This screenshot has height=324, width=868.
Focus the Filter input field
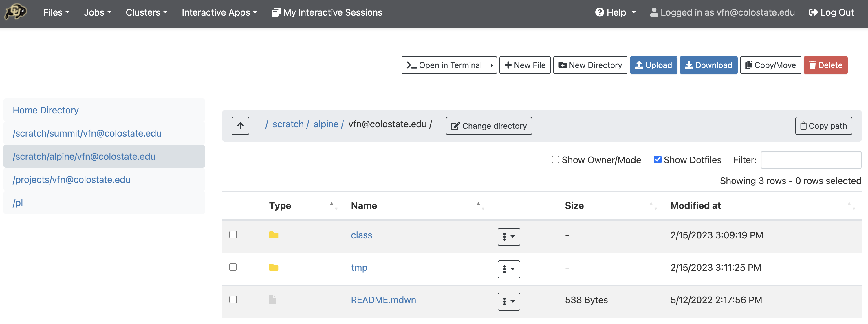click(x=811, y=160)
